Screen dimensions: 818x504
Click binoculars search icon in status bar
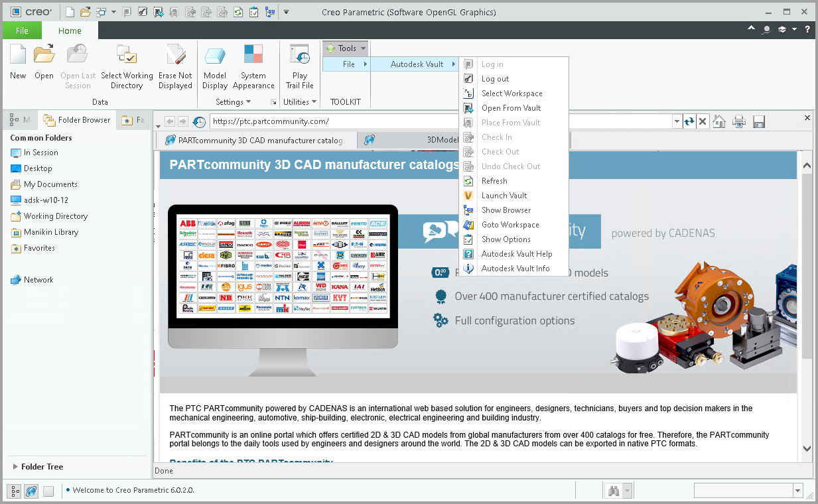coord(614,491)
